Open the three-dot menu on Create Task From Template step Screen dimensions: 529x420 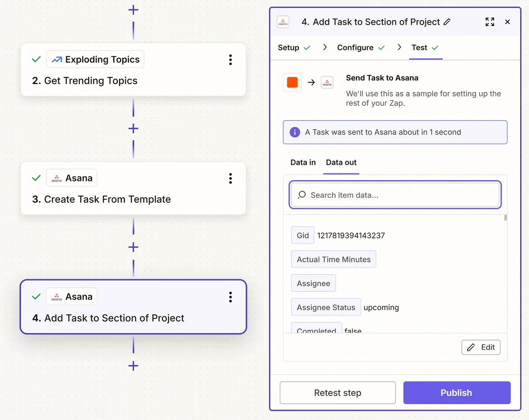[230, 178]
